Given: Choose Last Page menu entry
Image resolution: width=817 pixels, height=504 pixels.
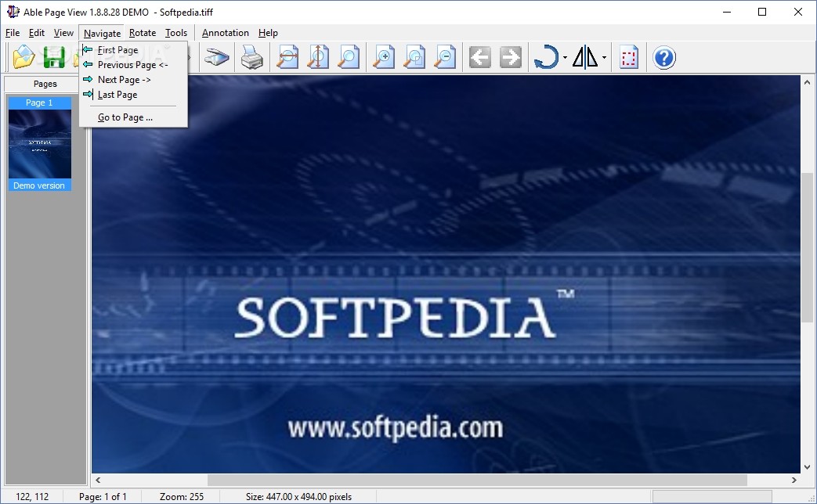Looking at the screenshot, I should coord(133,95).
